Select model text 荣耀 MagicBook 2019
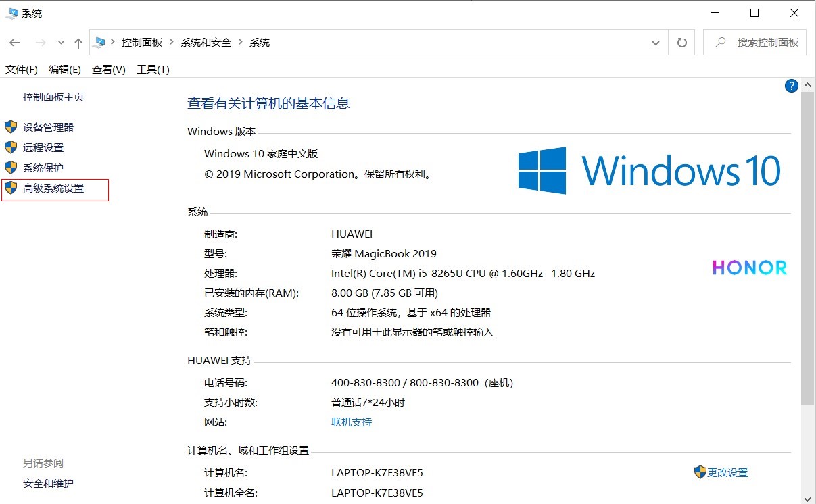816x504 pixels. pyautogui.click(x=384, y=254)
